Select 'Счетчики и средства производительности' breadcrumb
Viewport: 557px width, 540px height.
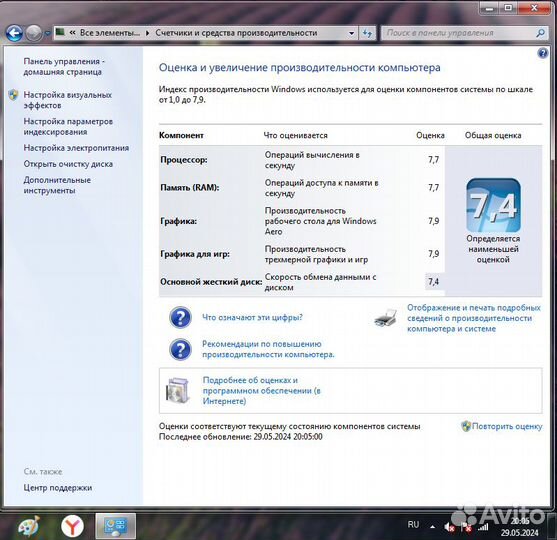pos(236,33)
